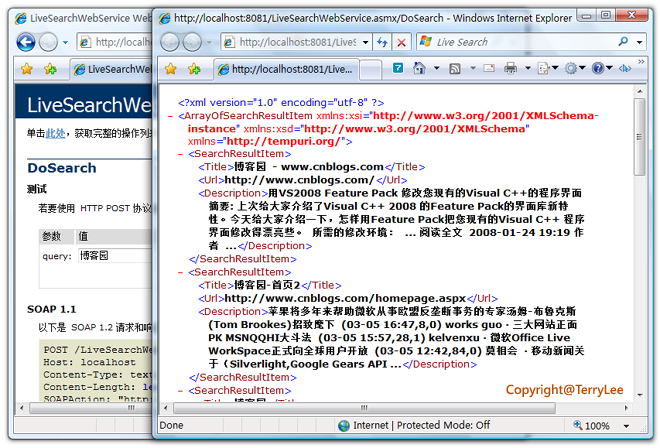
Task: Click Favorites Center star in back window
Action: (x=27, y=69)
